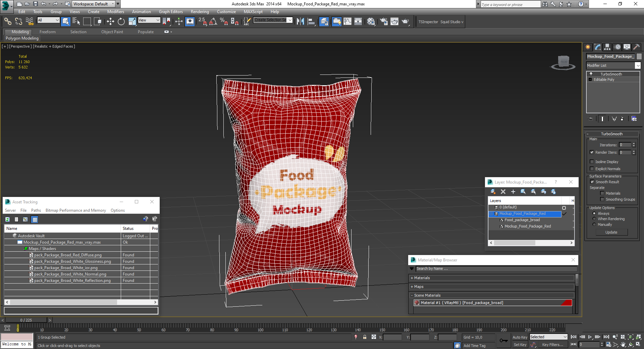Open the Modifiers menu
This screenshot has width=644, height=349.
tap(115, 12)
